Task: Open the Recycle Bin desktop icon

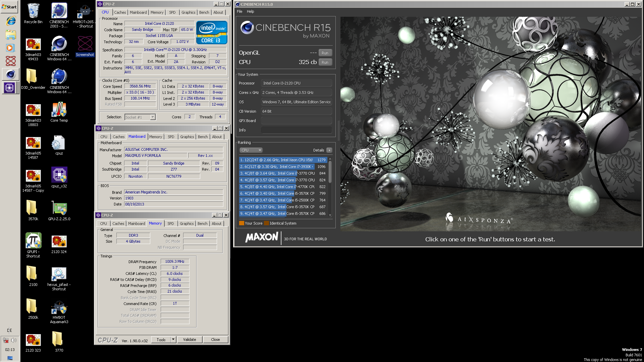Action: [x=33, y=13]
